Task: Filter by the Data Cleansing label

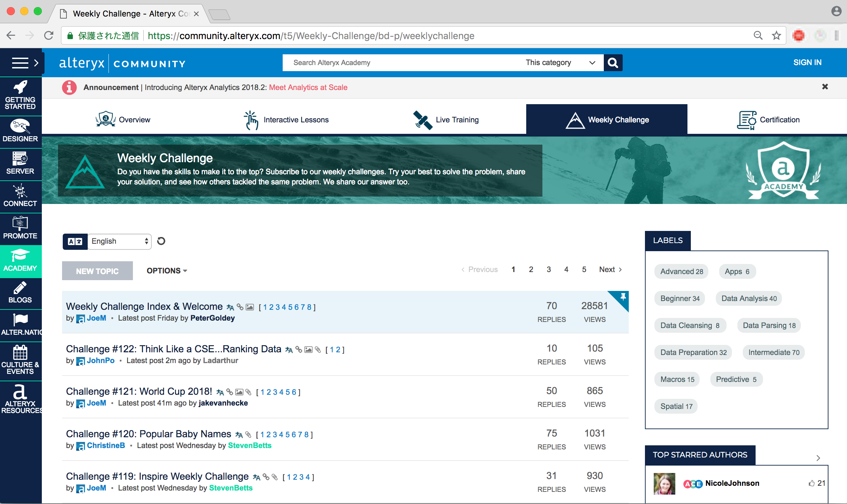Action: [690, 325]
